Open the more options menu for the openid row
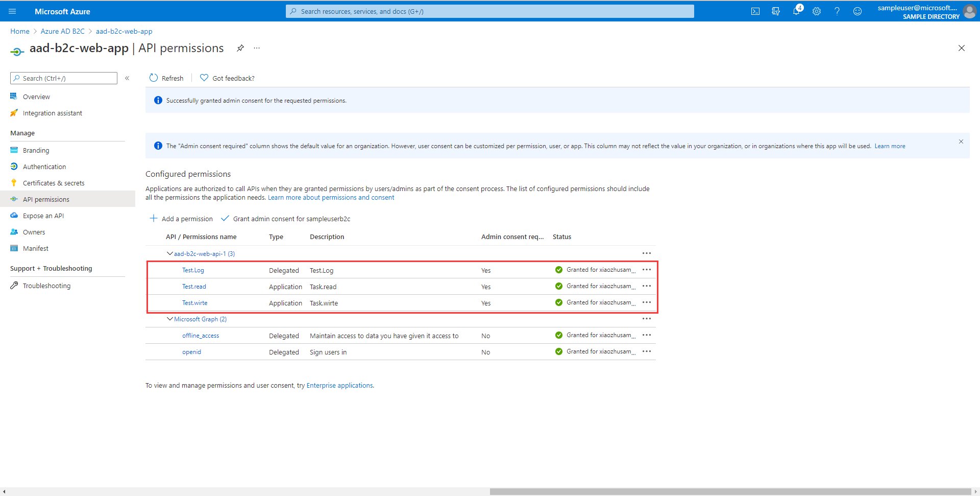 coord(647,351)
